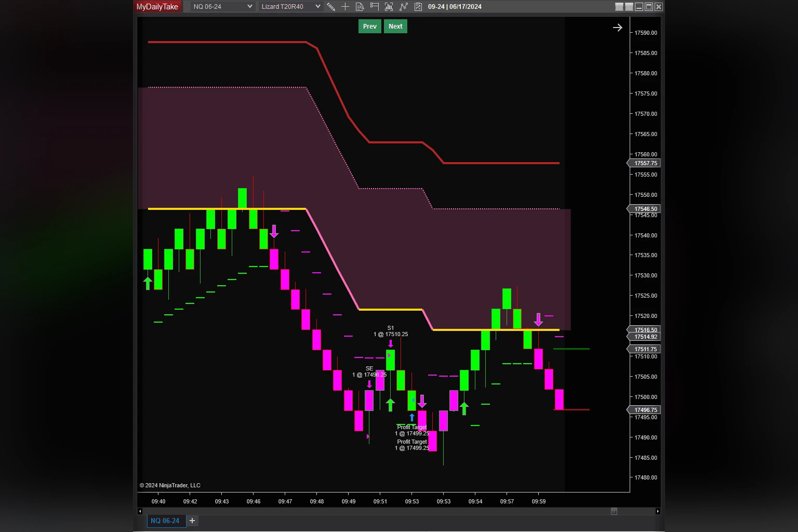This screenshot has height=532, width=798.
Task: Click the 17480.00 price axis label
Action: 646,477
